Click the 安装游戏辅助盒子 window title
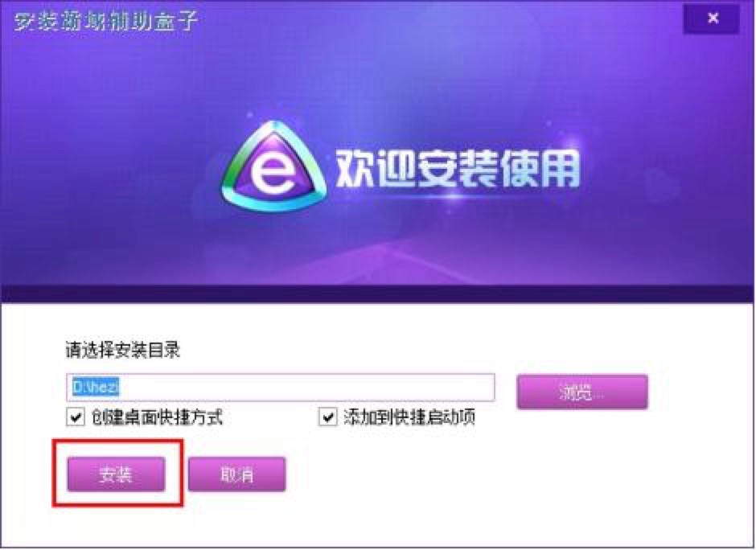 [x=106, y=21]
